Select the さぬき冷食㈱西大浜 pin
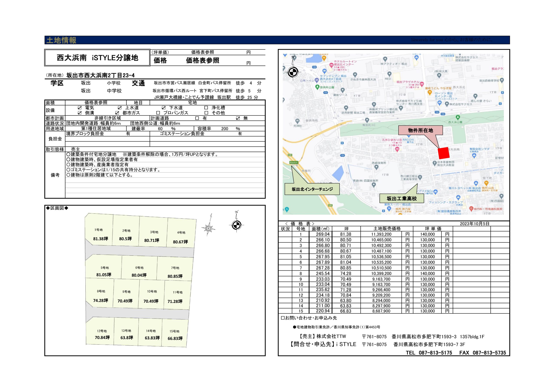 point(355,75)
